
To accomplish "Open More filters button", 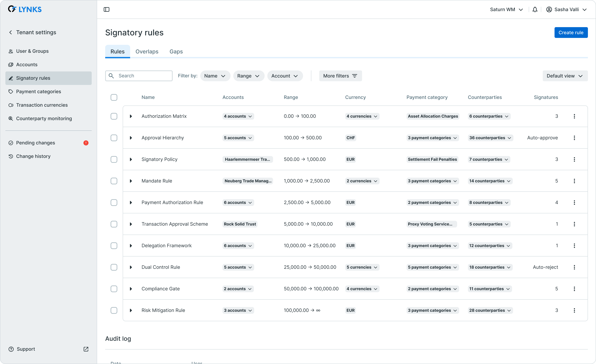I will click(x=340, y=76).
